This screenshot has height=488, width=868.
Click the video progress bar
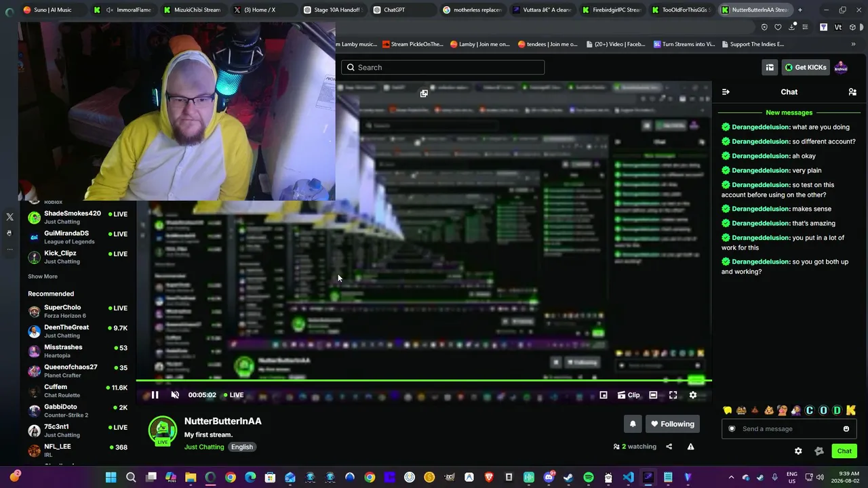coord(424,381)
